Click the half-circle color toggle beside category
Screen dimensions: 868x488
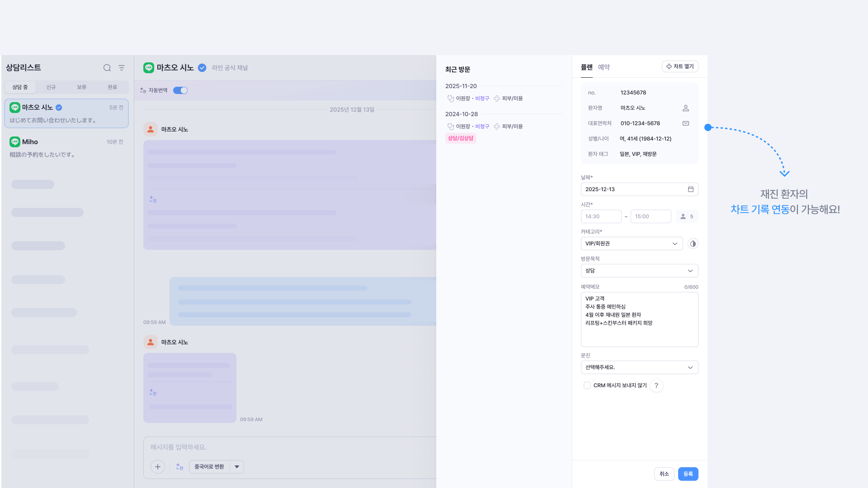693,244
